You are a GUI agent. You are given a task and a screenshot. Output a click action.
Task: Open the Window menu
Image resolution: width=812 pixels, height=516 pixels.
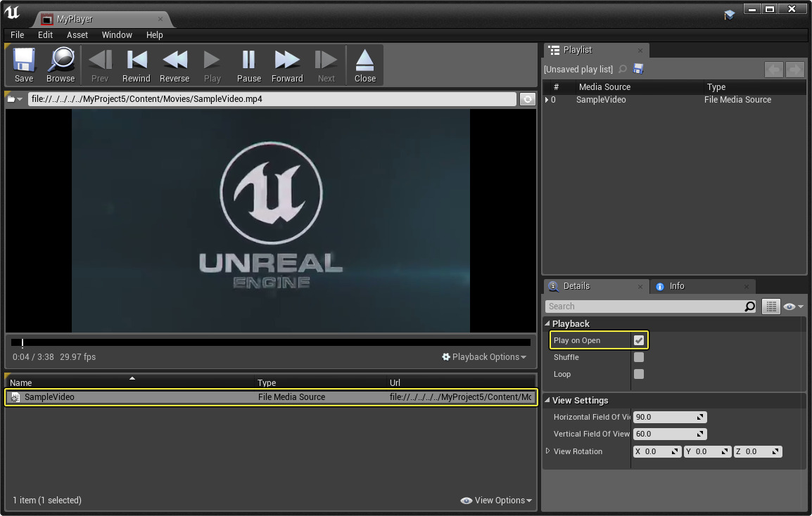coord(117,34)
